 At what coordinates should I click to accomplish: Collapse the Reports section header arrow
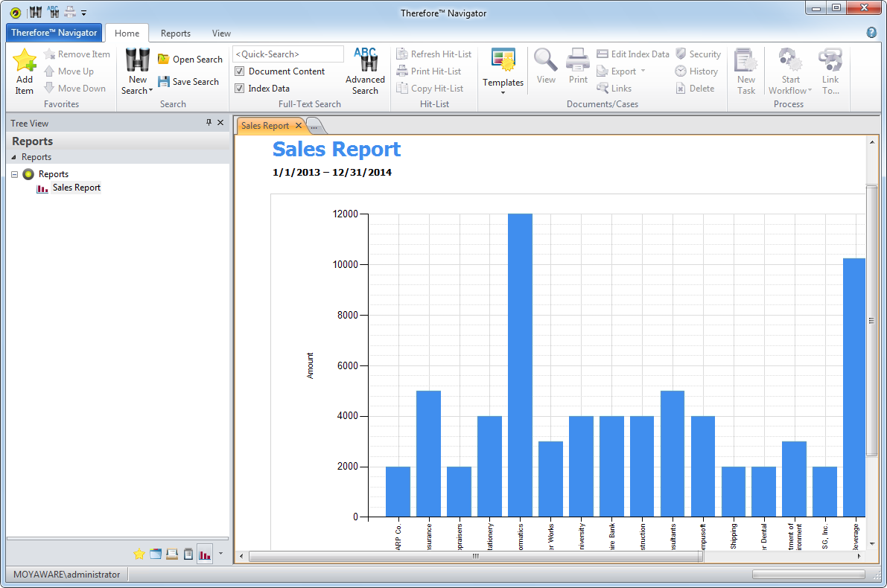point(13,157)
